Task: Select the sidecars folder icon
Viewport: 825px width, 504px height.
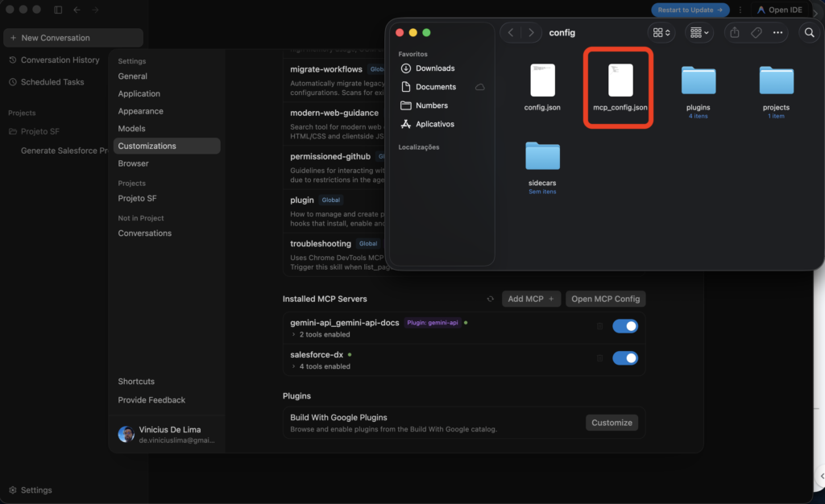Action: coord(542,155)
